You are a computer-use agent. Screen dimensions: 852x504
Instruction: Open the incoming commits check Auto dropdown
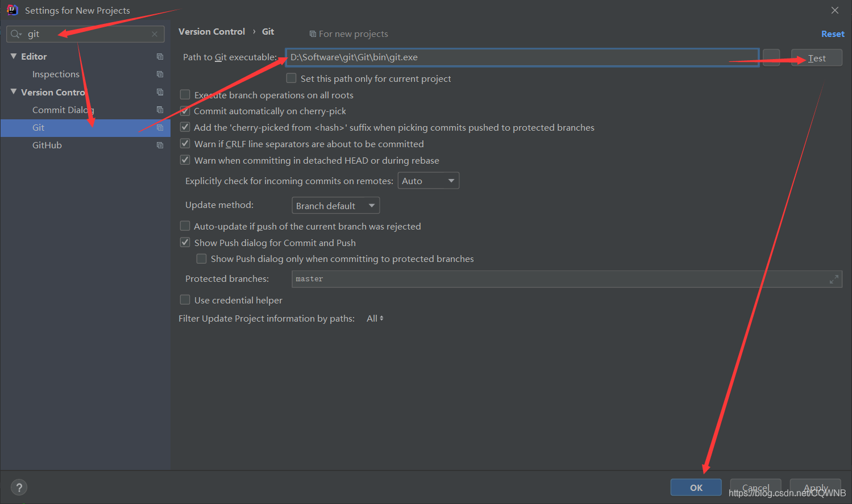pos(429,181)
